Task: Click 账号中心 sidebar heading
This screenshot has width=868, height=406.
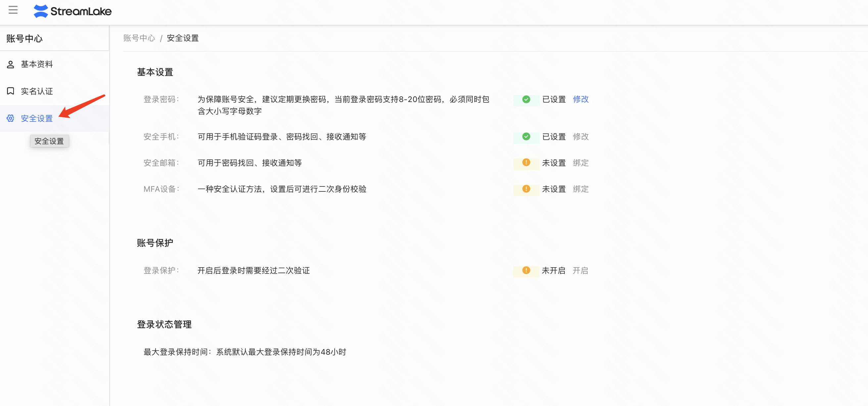Action: (24, 39)
